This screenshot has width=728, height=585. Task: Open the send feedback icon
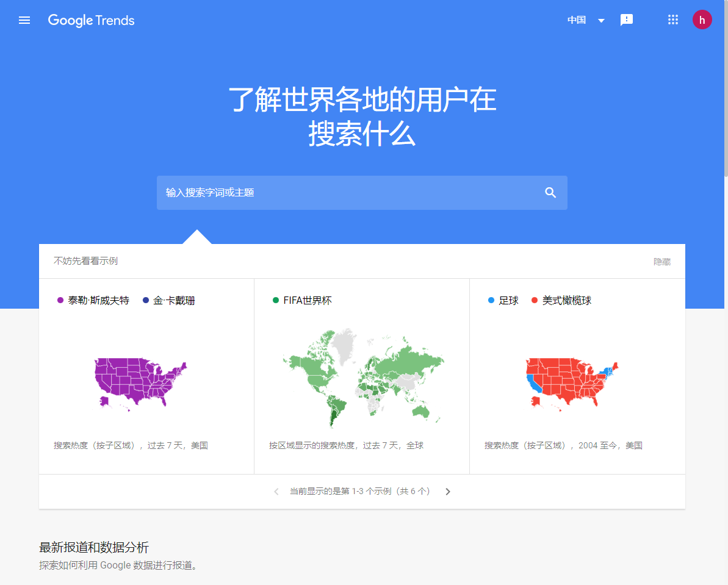click(x=626, y=20)
